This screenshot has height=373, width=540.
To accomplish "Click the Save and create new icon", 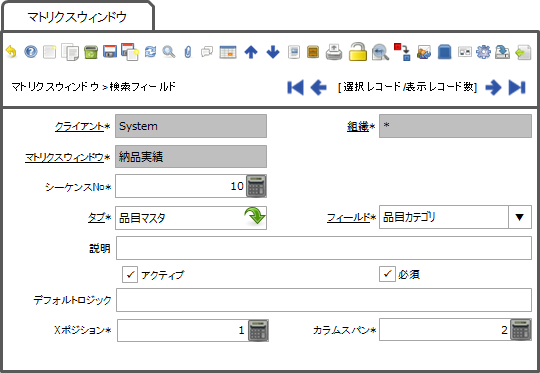I will (x=130, y=52).
